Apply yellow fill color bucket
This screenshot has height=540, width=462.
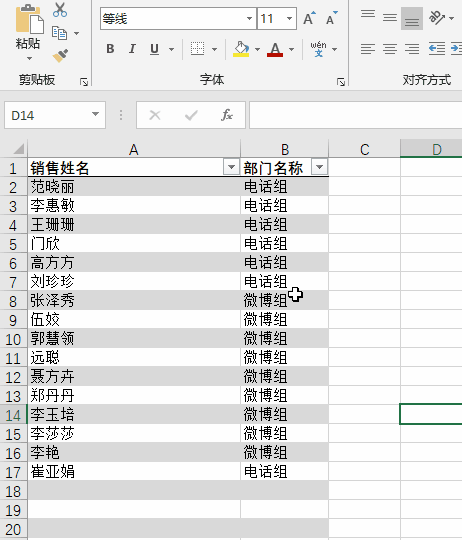click(241, 49)
